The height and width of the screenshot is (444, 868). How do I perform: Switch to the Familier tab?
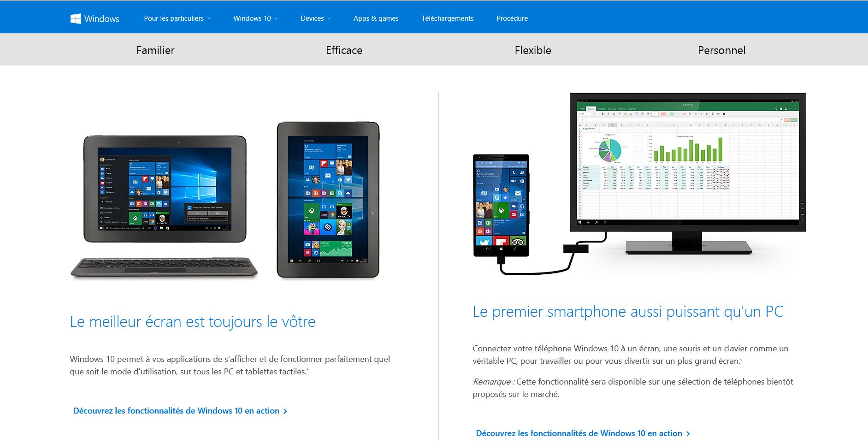155,50
